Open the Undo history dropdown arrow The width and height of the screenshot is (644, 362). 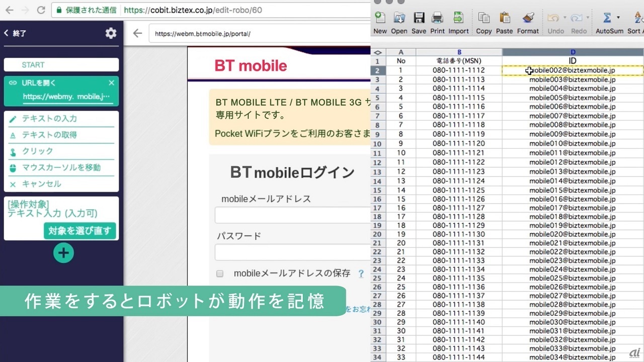click(565, 18)
